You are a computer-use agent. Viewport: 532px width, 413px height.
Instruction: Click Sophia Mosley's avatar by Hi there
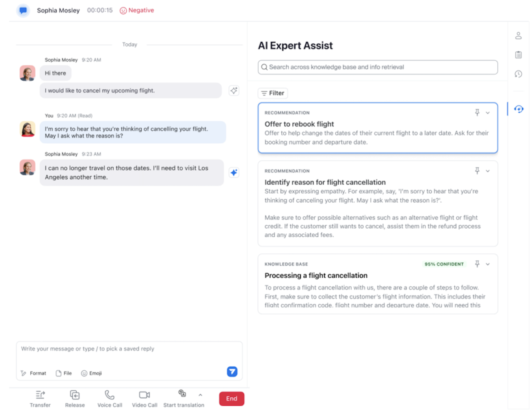point(27,73)
